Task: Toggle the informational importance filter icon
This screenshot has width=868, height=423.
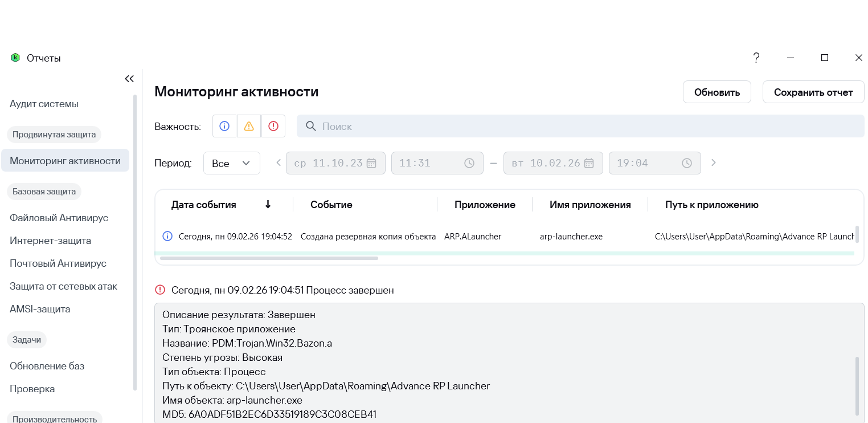Action: [224, 126]
